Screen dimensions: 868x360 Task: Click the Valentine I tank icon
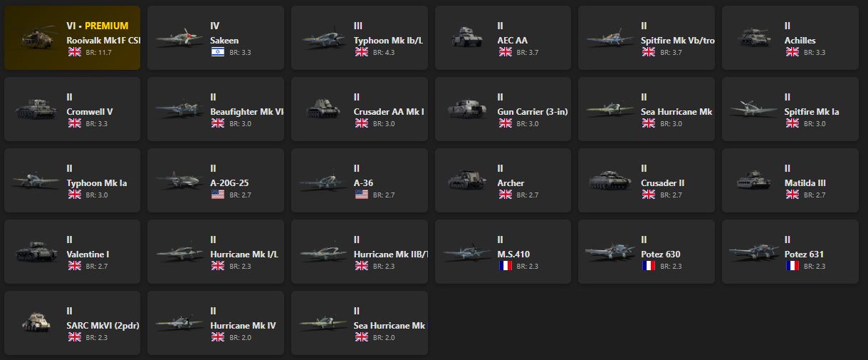(35, 252)
